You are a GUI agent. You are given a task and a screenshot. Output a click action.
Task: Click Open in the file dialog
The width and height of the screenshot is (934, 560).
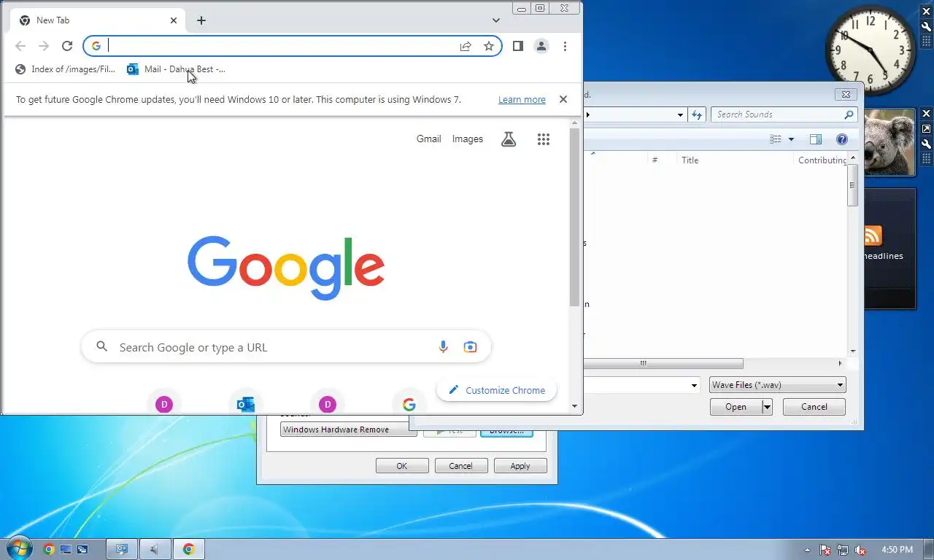(736, 407)
